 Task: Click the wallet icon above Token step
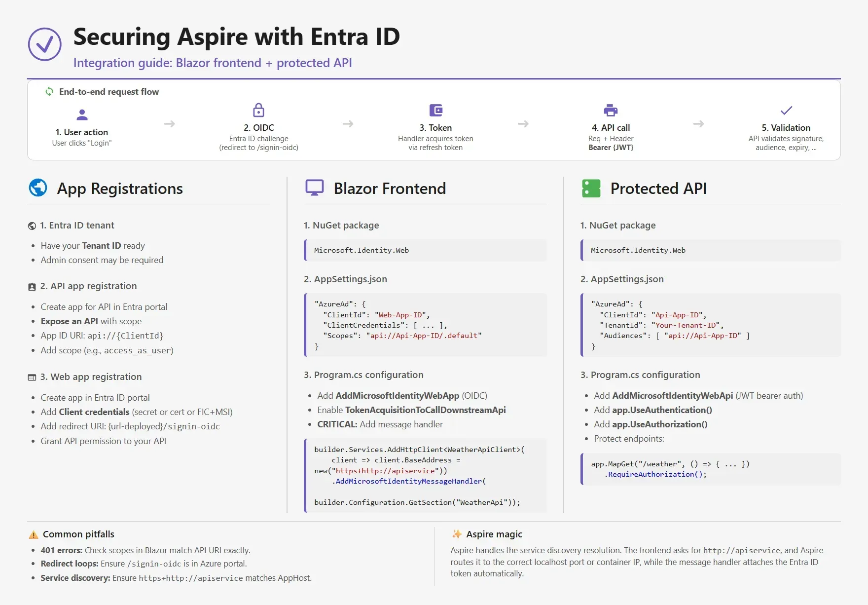pos(435,110)
